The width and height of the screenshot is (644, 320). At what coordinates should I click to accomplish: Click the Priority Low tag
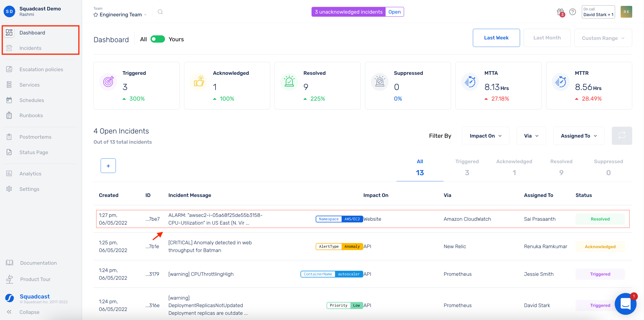345,305
